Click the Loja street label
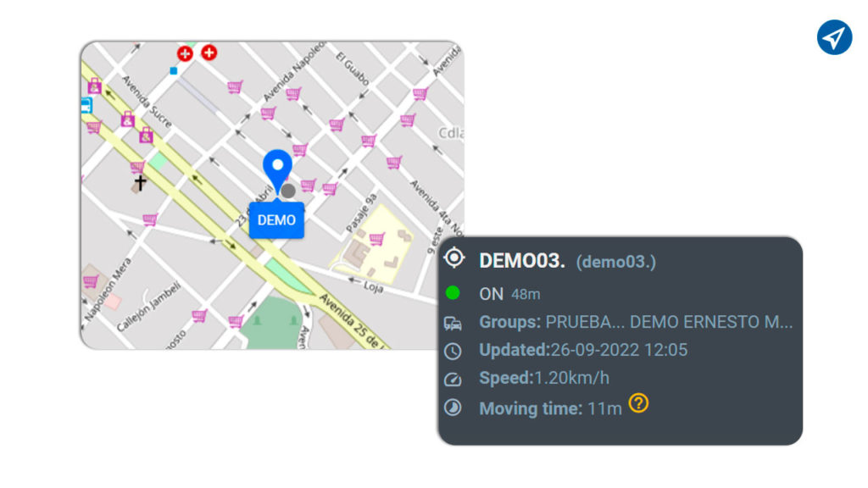Screen dimensions: 868x488 tap(373, 286)
